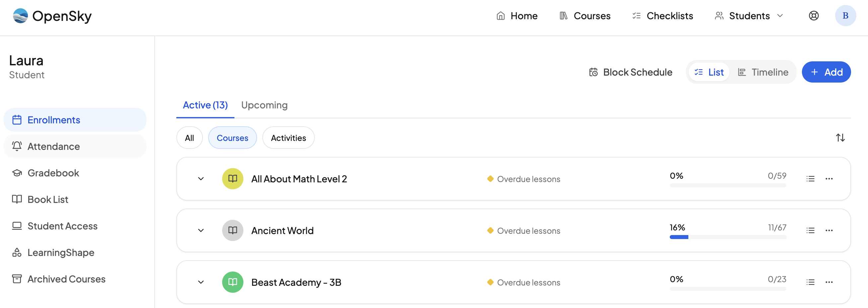
Task: Click the Ancient World course title
Action: [282, 231]
